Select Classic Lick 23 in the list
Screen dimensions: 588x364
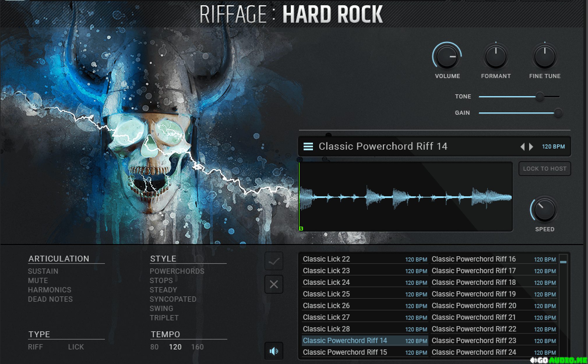(365, 271)
